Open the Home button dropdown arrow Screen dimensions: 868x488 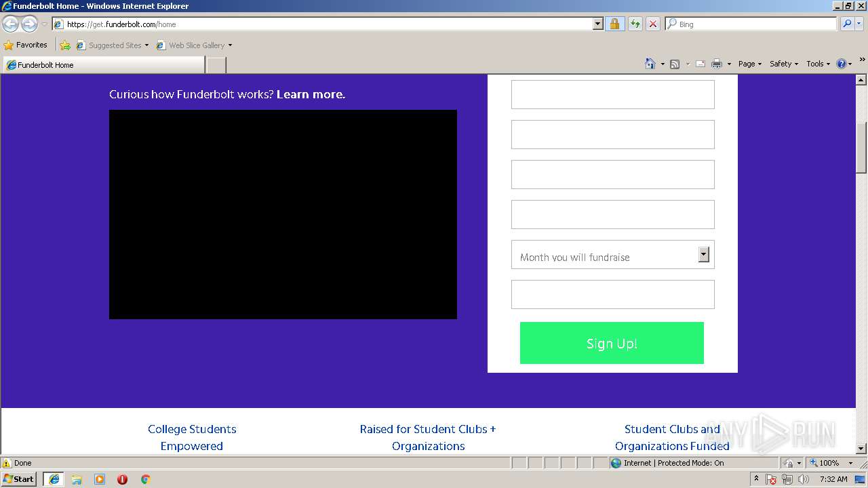point(663,64)
